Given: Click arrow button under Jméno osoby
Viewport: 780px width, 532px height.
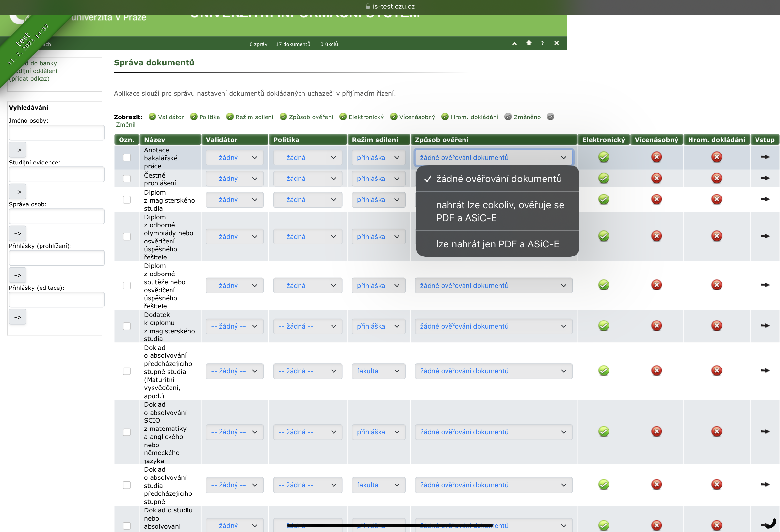Looking at the screenshot, I should pyautogui.click(x=17, y=150).
